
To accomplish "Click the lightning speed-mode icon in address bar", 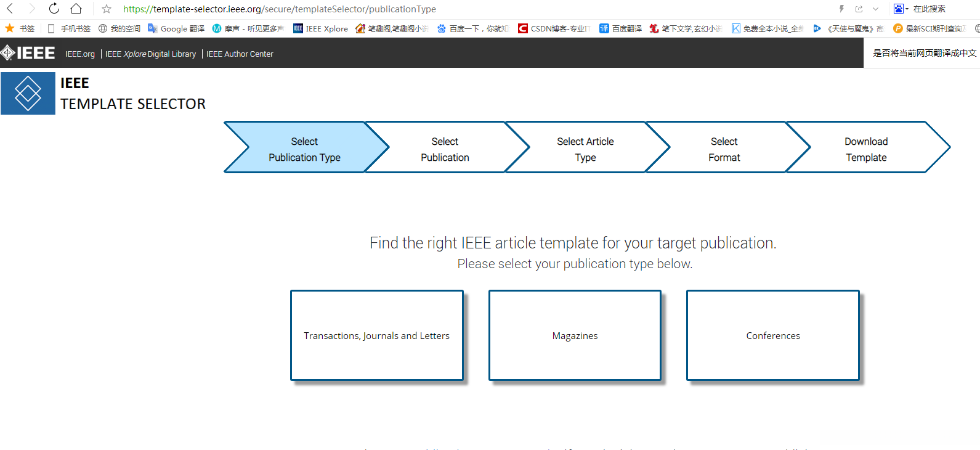I will tap(841, 9).
